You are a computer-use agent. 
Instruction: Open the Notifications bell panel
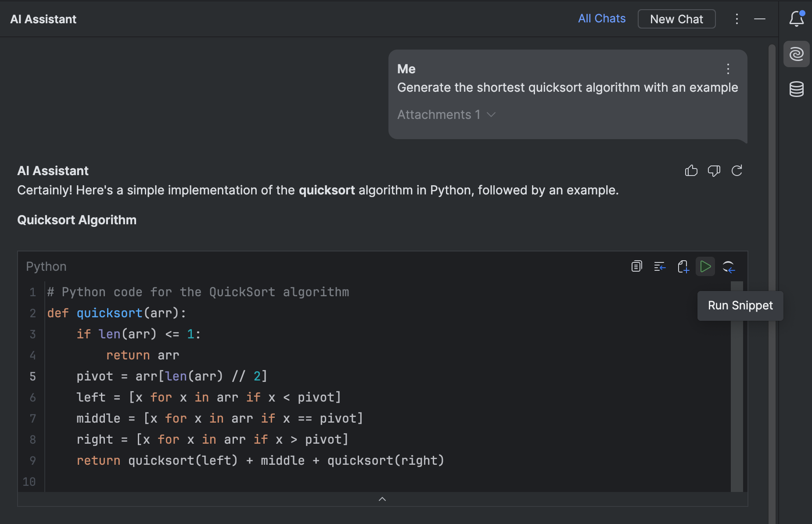pos(796,19)
